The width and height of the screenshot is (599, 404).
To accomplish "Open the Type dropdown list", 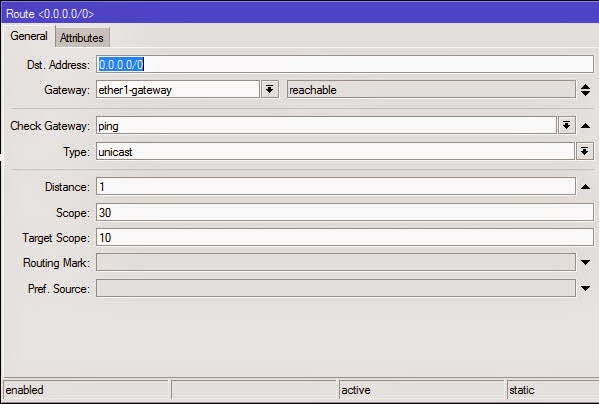I will (x=584, y=151).
